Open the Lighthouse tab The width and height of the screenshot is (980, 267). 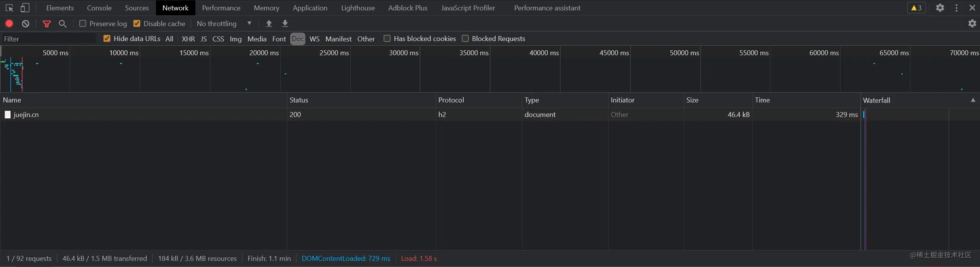358,8
